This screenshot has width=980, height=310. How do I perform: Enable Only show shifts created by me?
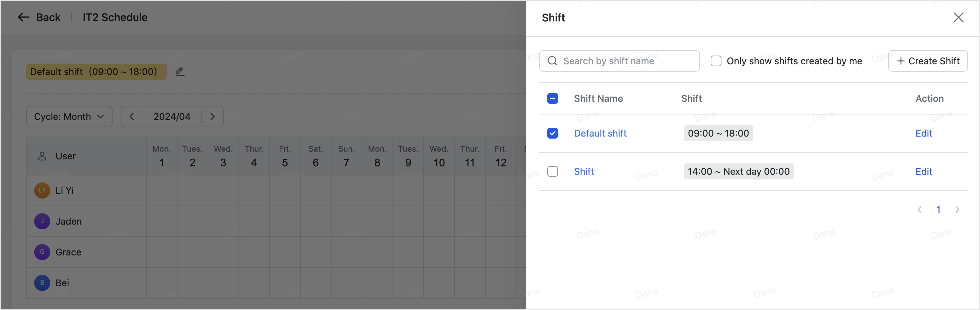click(716, 61)
